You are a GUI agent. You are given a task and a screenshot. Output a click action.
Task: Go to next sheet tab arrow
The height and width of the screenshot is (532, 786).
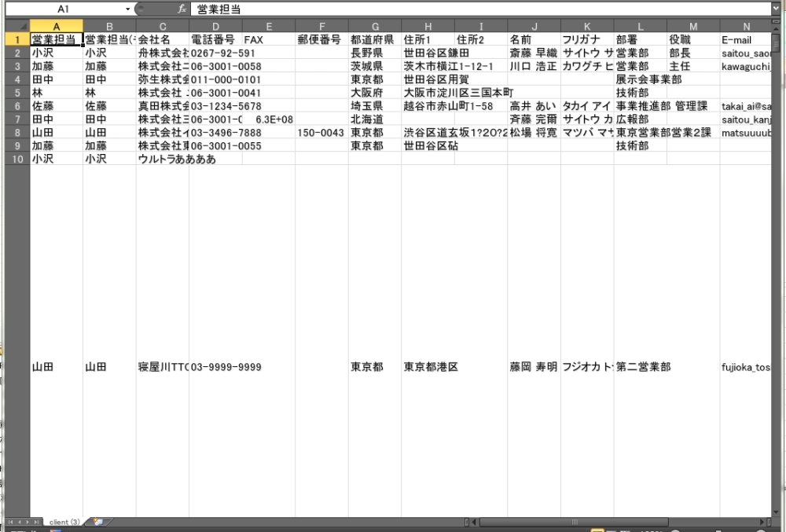click(29, 522)
